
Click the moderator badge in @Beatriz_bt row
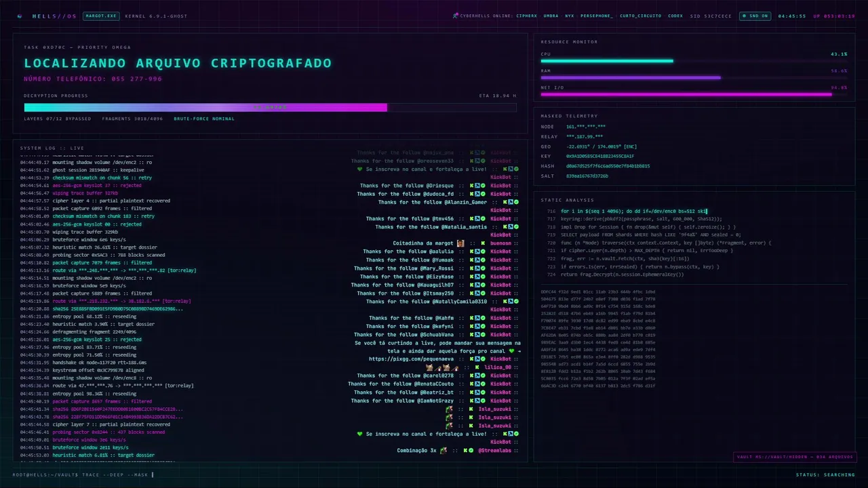[x=477, y=392]
